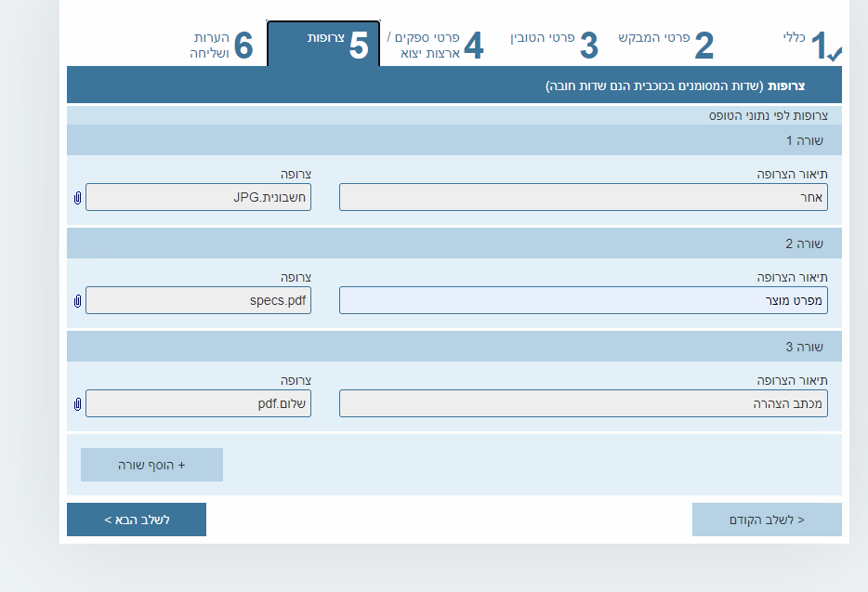Screen dimensions: 868x592
Task: Go back with the לשלב הקודם button
Action: pyautogui.click(x=767, y=520)
